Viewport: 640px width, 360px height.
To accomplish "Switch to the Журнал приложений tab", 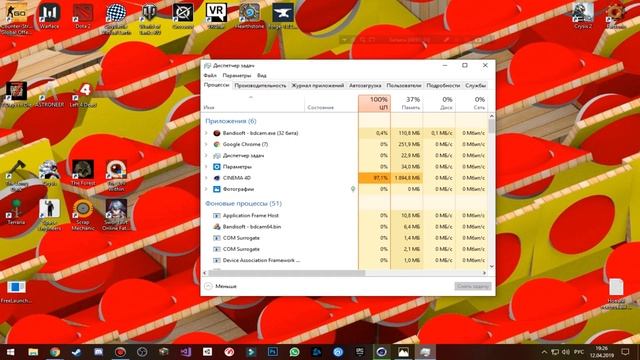I will click(318, 85).
